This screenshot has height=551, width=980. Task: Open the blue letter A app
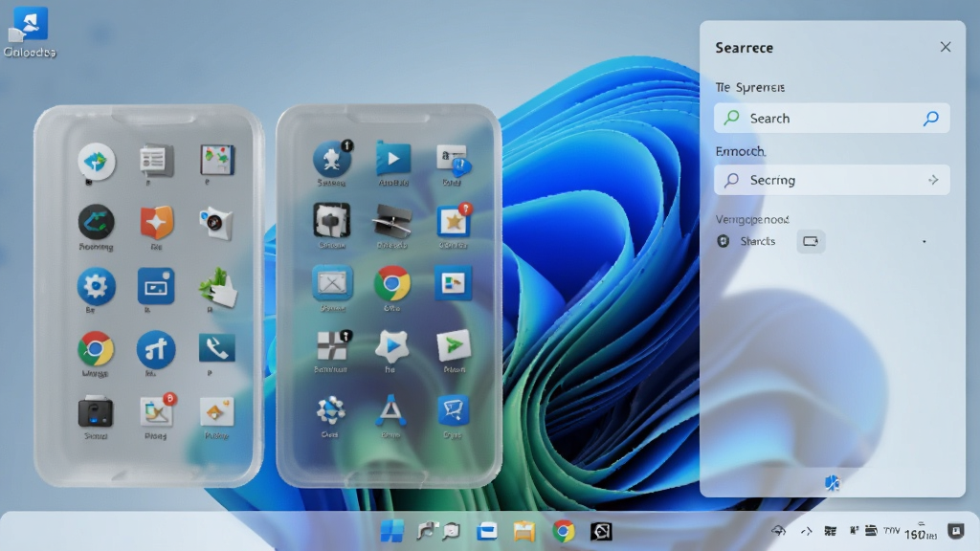391,409
